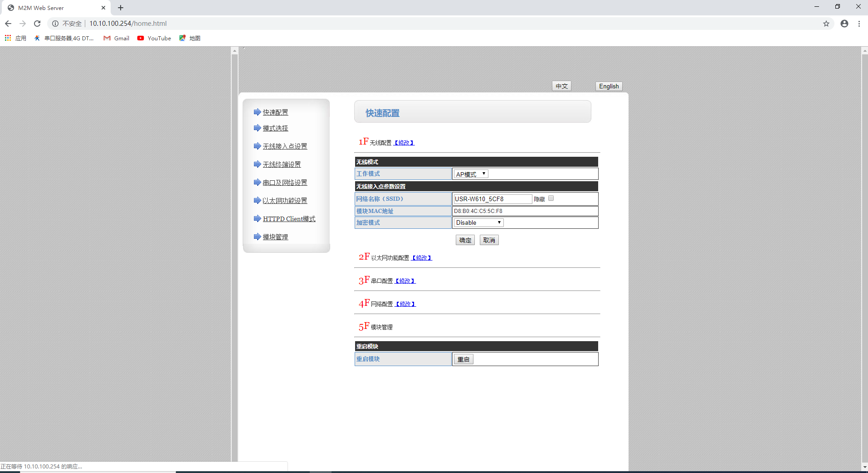Click the browser reload page icon
This screenshot has width=868, height=473.
(x=37, y=24)
